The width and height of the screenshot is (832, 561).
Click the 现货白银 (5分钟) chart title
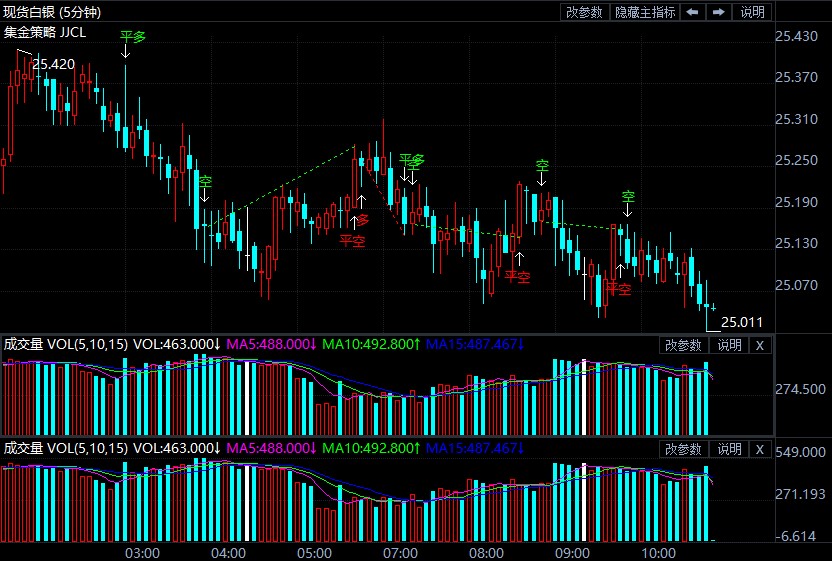52,12
